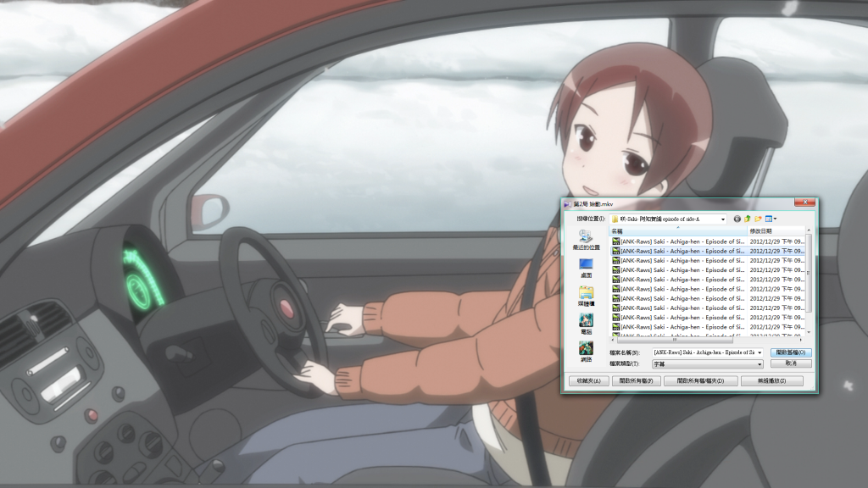Open the file name history dropdown arrow
The width and height of the screenshot is (868, 488).
(759, 352)
